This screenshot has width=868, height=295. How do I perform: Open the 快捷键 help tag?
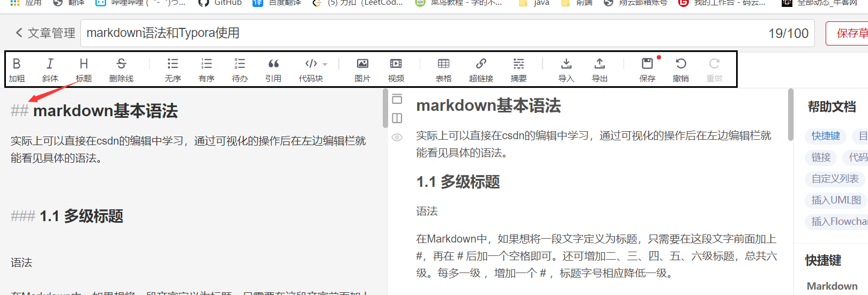(x=826, y=136)
